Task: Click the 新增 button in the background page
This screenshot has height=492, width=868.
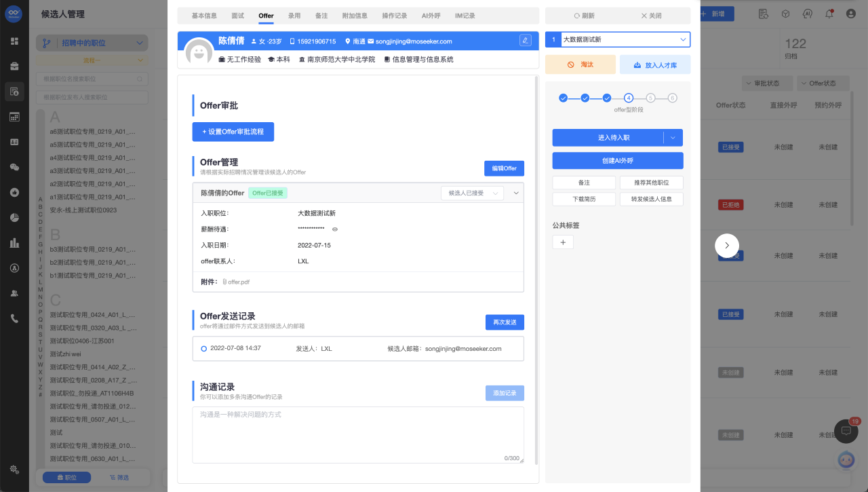Action: click(x=716, y=14)
